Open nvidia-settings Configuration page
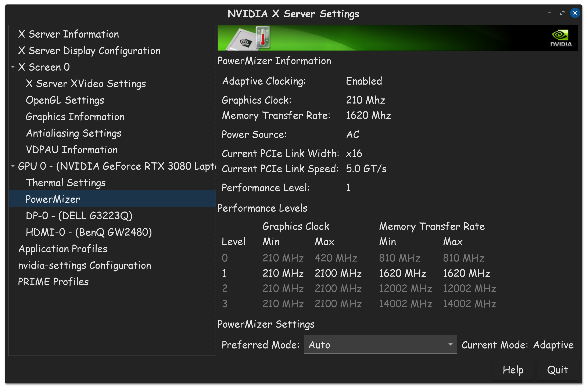588x390 pixels. click(84, 265)
